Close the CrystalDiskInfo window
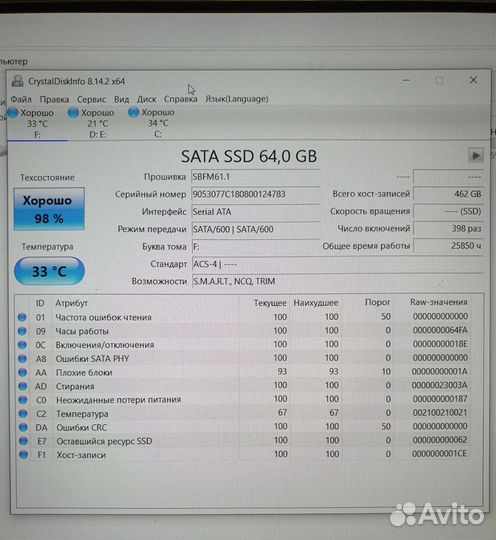The height and width of the screenshot is (540, 496). (x=474, y=80)
